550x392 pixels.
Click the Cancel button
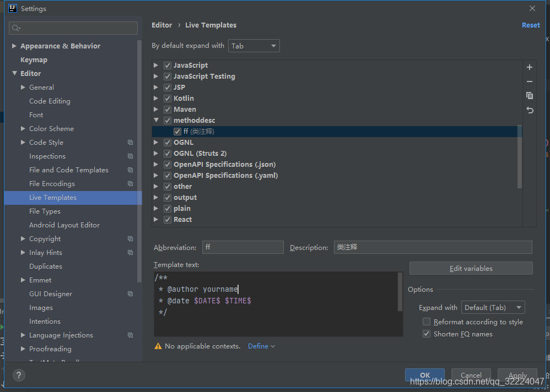(x=471, y=375)
